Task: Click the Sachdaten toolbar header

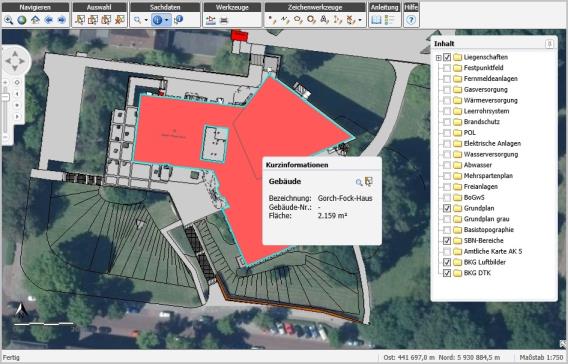Action: point(165,7)
